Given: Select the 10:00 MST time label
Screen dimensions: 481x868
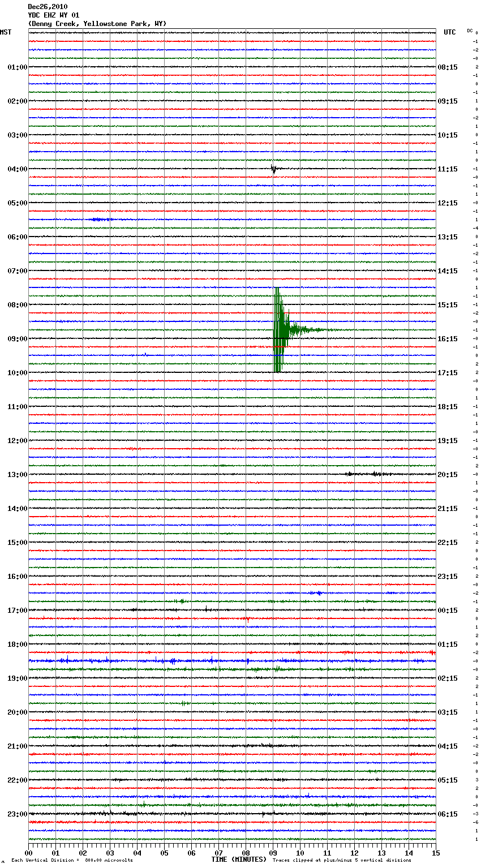Looking at the screenshot, I should pyautogui.click(x=17, y=373).
